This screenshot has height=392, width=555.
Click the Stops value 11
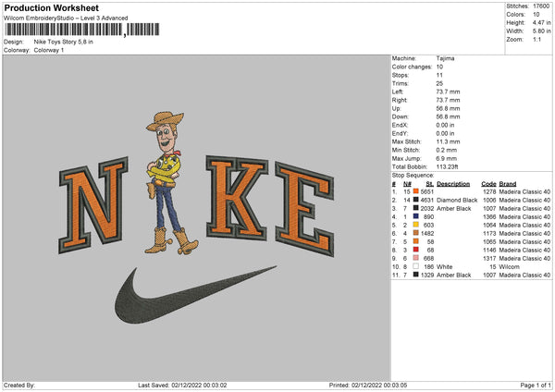pos(439,75)
